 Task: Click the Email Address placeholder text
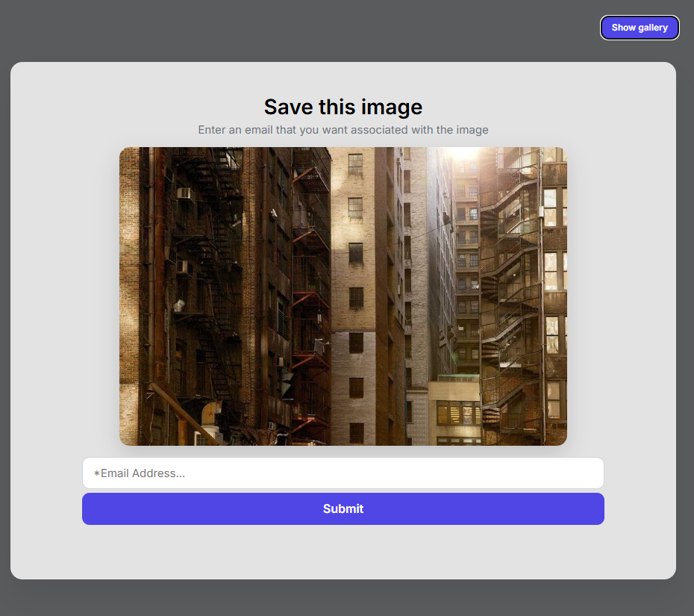point(142,473)
